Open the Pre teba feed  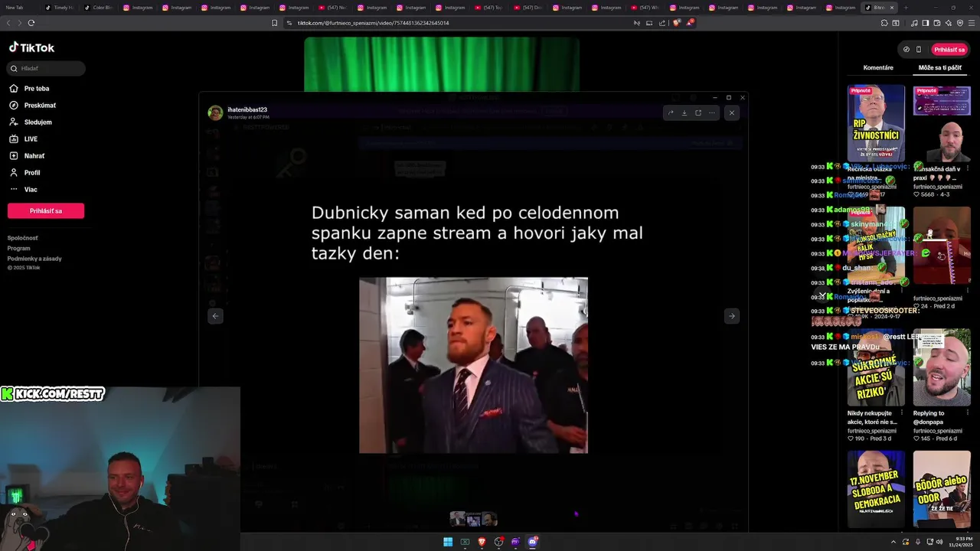(x=29, y=89)
